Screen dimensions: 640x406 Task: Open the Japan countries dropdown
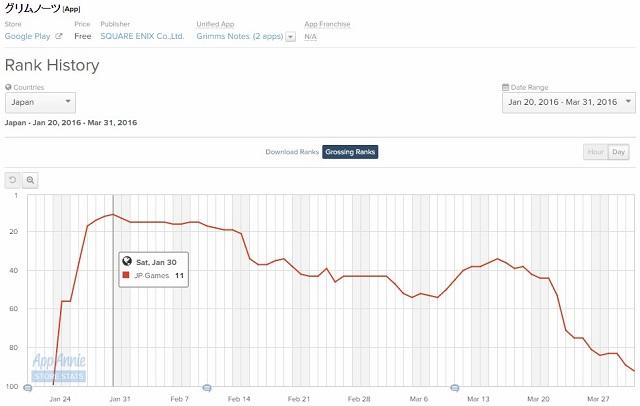coord(40,102)
